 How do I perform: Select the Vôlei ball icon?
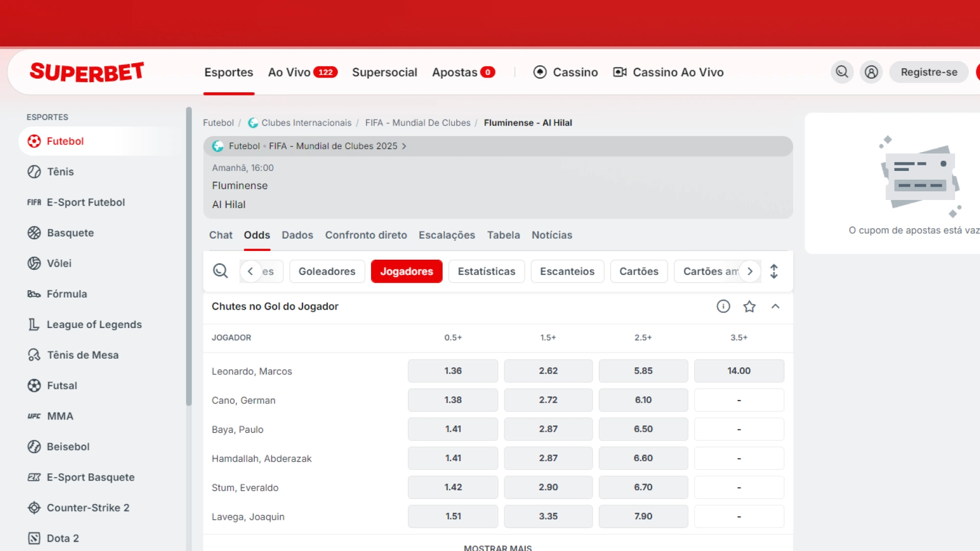point(34,263)
